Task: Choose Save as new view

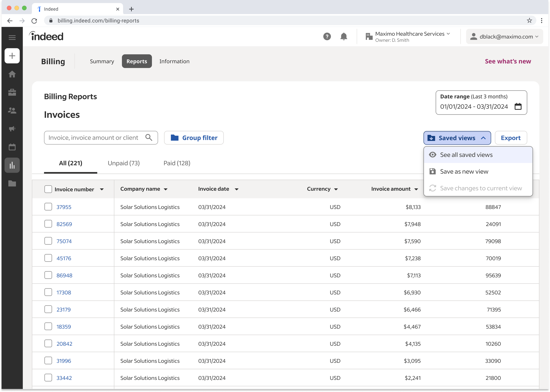Action: click(x=478, y=171)
